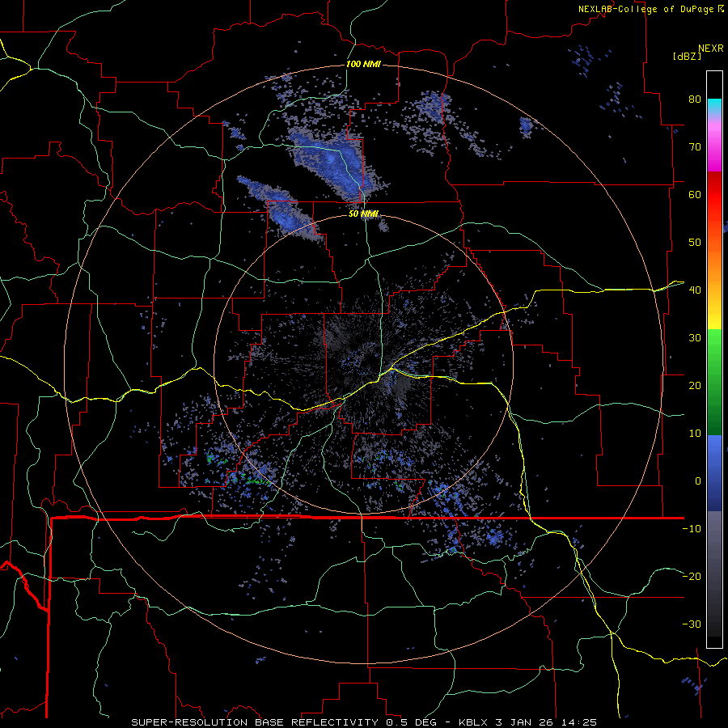Viewport: 728px width, 728px height.
Task: Click the -10 dBZ label on the scale
Action: pos(692,529)
